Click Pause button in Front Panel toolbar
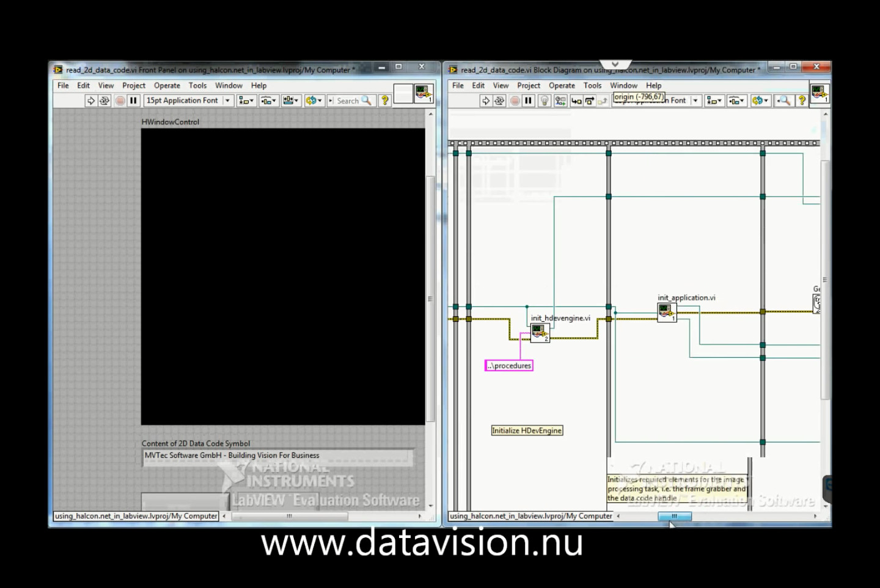 pyautogui.click(x=133, y=101)
